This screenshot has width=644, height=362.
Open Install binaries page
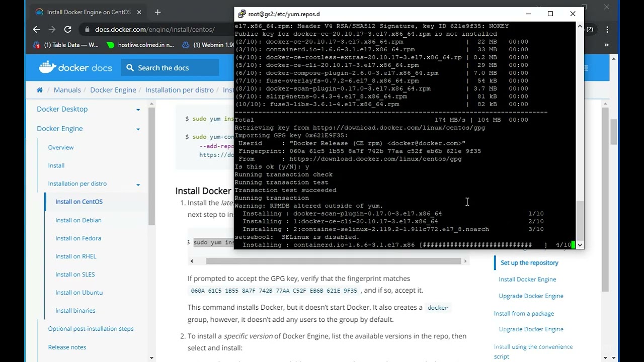click(x=75, y=311)
